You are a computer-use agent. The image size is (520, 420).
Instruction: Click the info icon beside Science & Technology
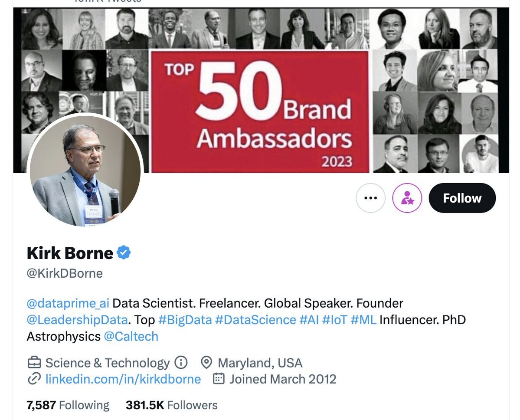pyautogui.click(x=180, y=362)
